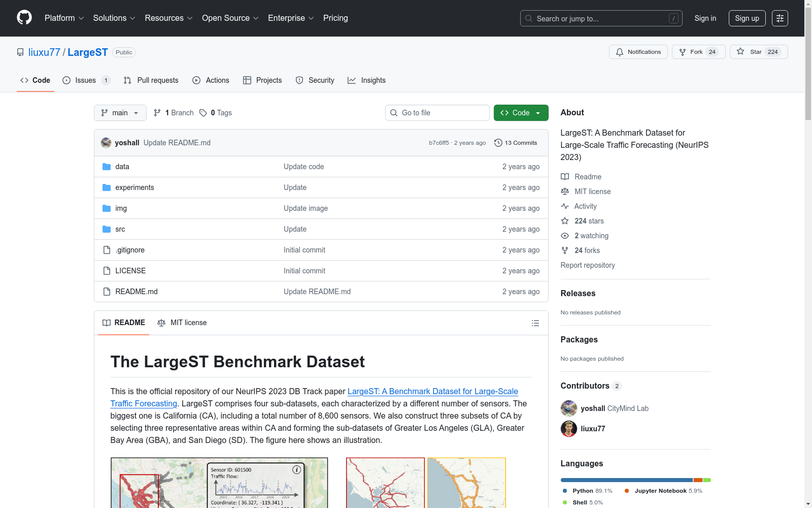Open the California sensor map figure

[219, 483]
